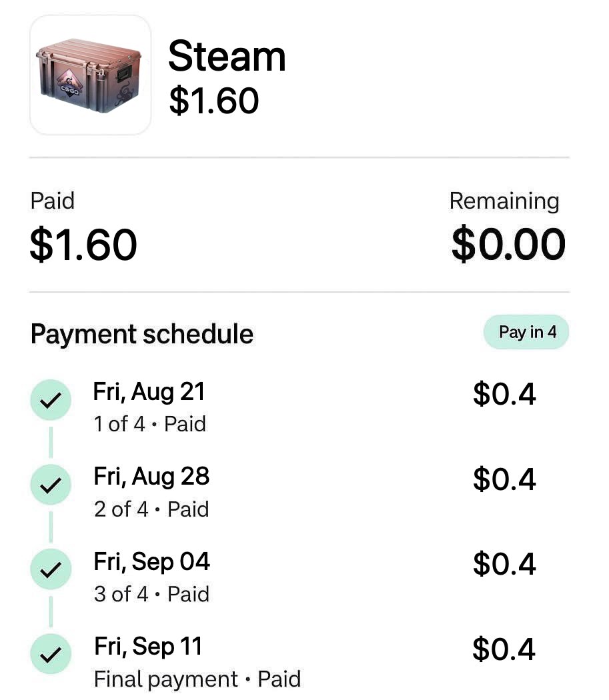Click the Steam merchant name
The width and height of the screenshot is (609, 700).
coord(227,56)
